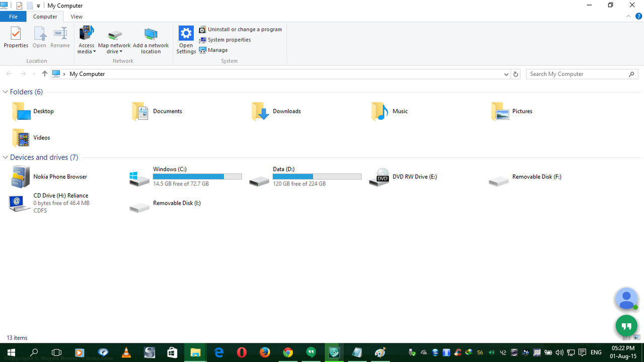Switch to large thumbnails view button

636,338
